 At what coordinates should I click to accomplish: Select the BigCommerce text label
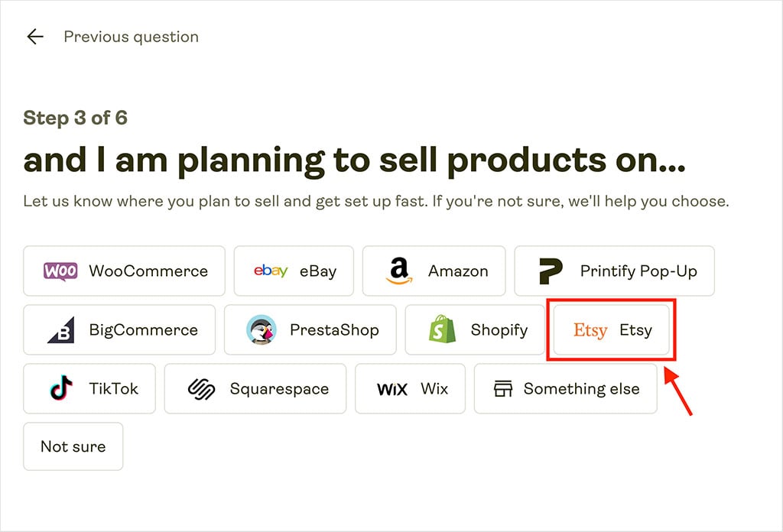(x=143, y=330)
